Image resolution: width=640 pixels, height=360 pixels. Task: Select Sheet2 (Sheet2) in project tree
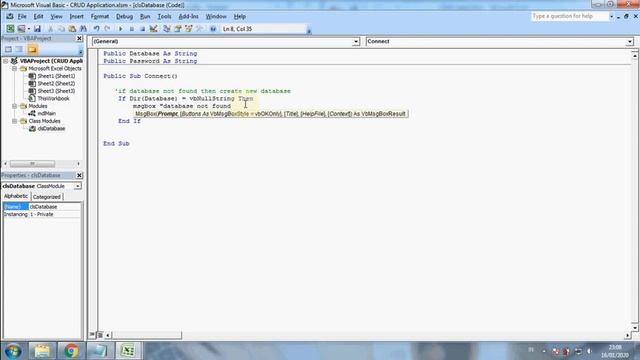(56, 83)
